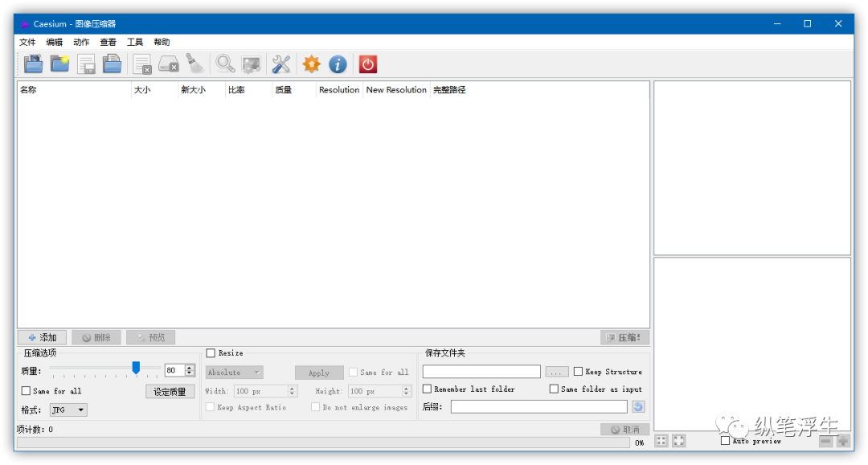Viewport: 868px width, 465px height.
Task: Click the 添加 add button
Action: click(x=42, y=337)
